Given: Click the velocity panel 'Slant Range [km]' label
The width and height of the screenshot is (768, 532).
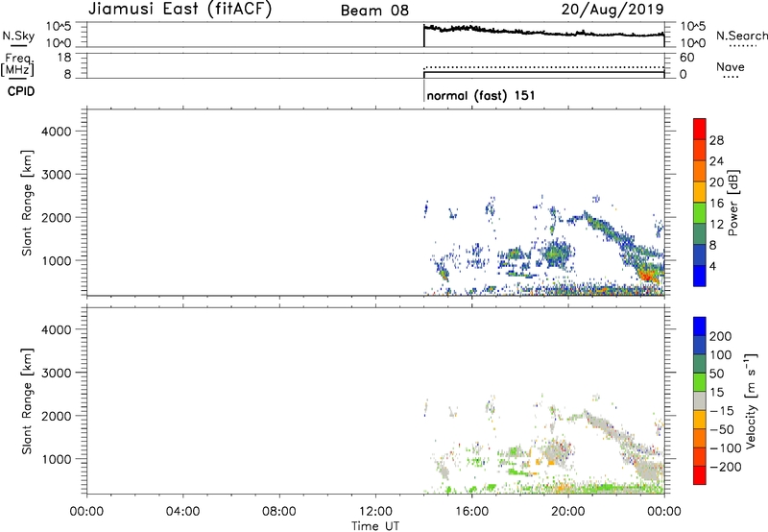Looking at the screenshot, I should [x=27, y=401].
